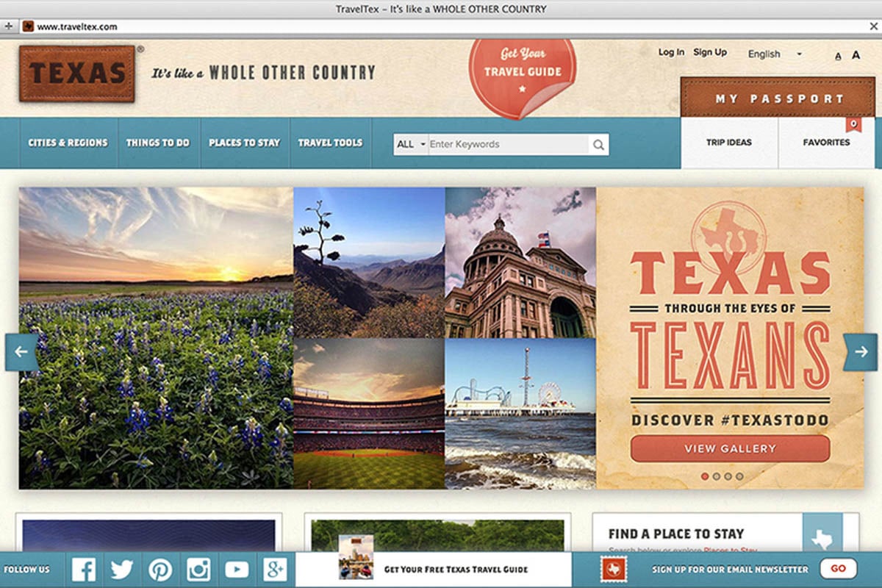Click the travel guide booklet thumbnail
882x588 pixels.
pyautogui.click(x=356, y=557)
